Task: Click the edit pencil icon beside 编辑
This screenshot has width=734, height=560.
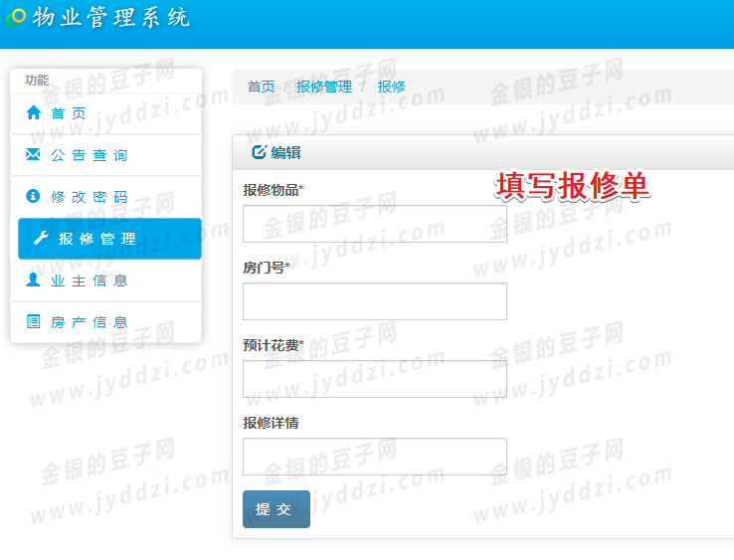Action: point(259,152)
